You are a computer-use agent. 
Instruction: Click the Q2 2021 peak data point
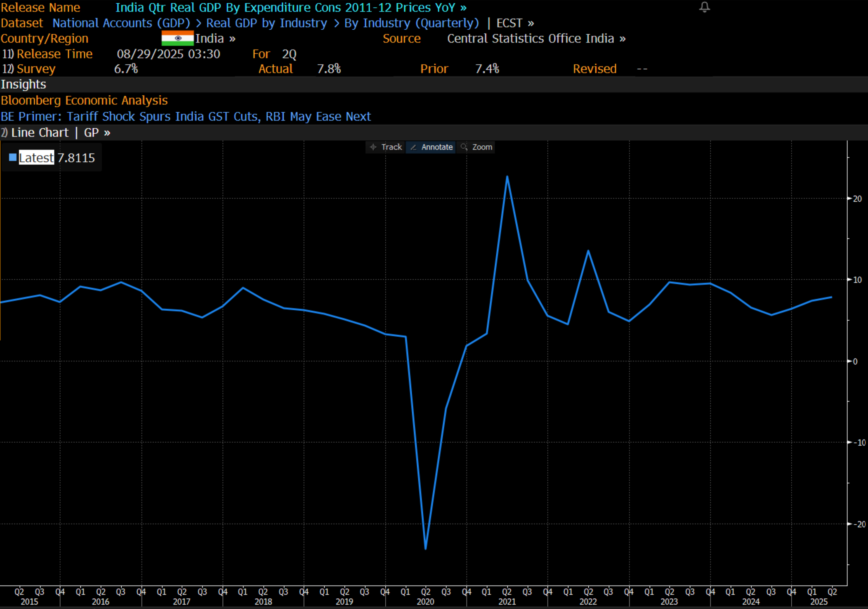pos(507,177)
